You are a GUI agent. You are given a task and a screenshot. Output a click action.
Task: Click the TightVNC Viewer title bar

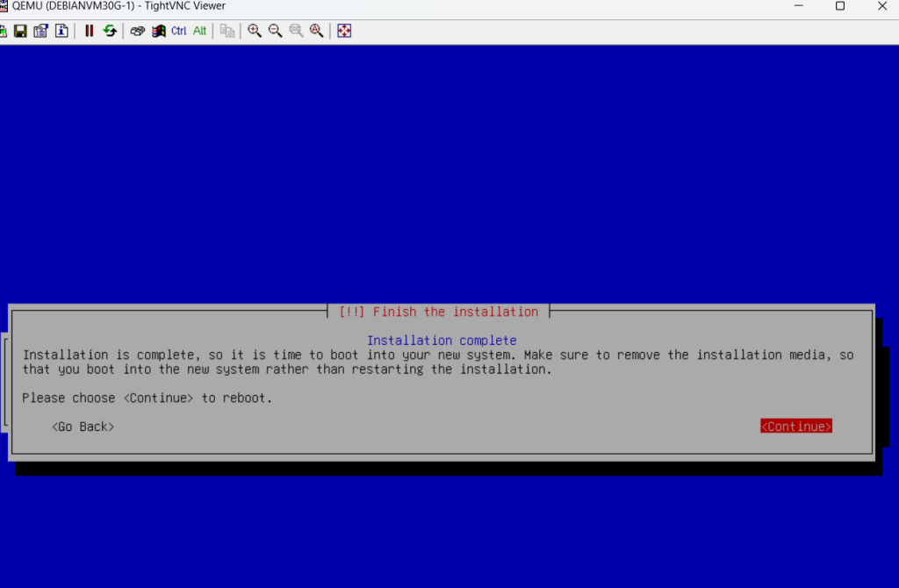click(x=439, y=6)
